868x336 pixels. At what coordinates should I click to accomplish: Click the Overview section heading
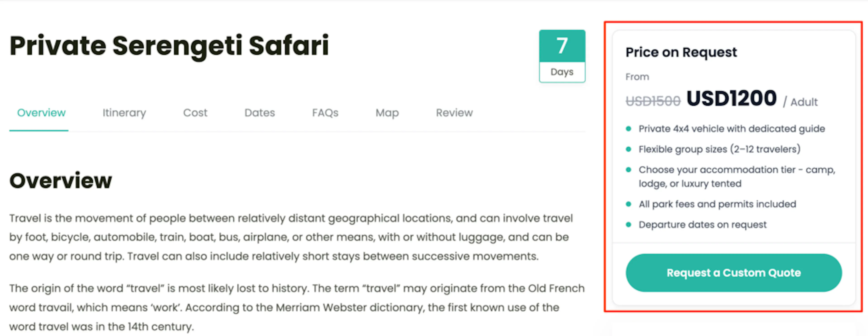coord(61,181)
